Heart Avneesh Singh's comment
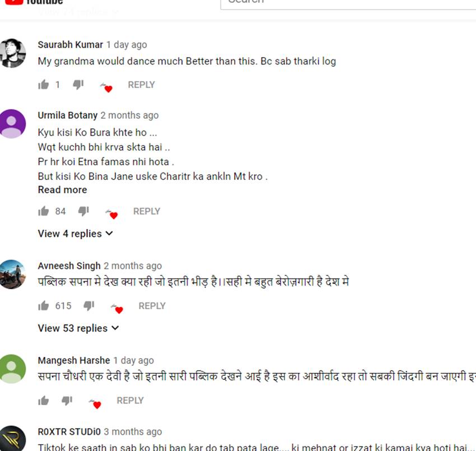This screenshot has height=451, width=476. (117, 309)
